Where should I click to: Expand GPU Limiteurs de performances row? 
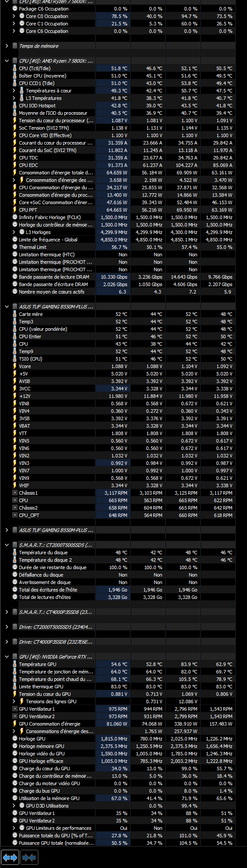tap(14, 828)
